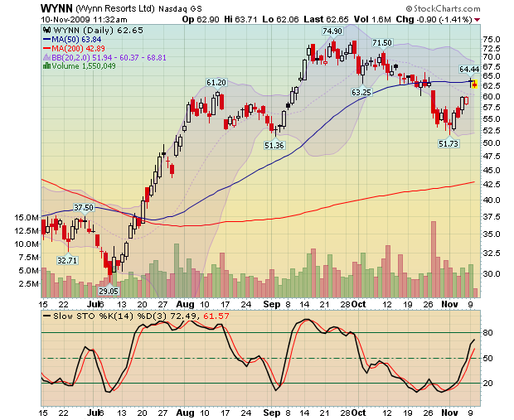The image size is (514, 420).
Task: Click the Aug label under the price chart
Action: 185,304
